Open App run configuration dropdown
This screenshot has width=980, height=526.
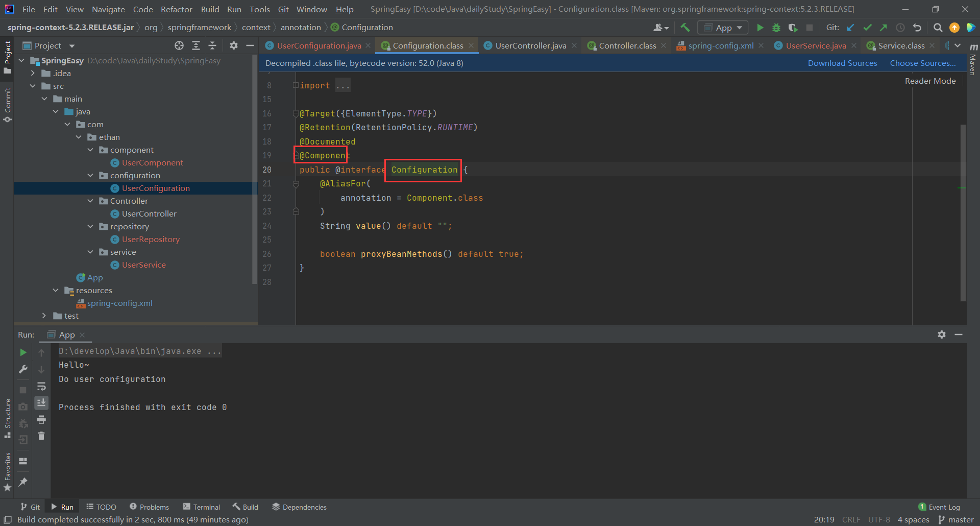[723, 28]
